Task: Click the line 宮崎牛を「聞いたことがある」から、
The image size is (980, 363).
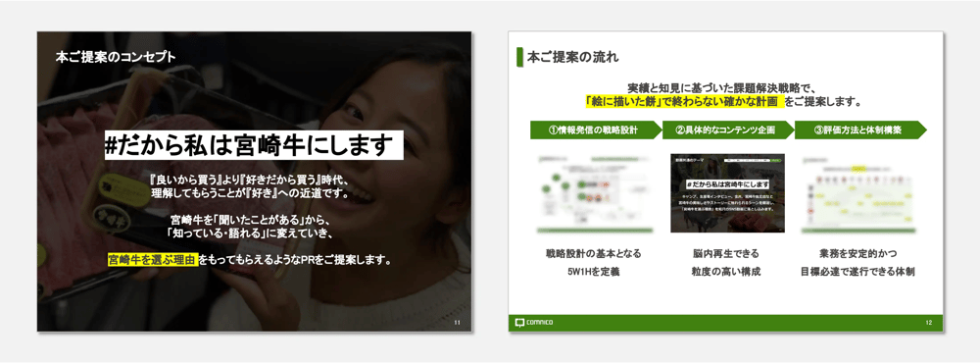Action: tap(250, 221)
